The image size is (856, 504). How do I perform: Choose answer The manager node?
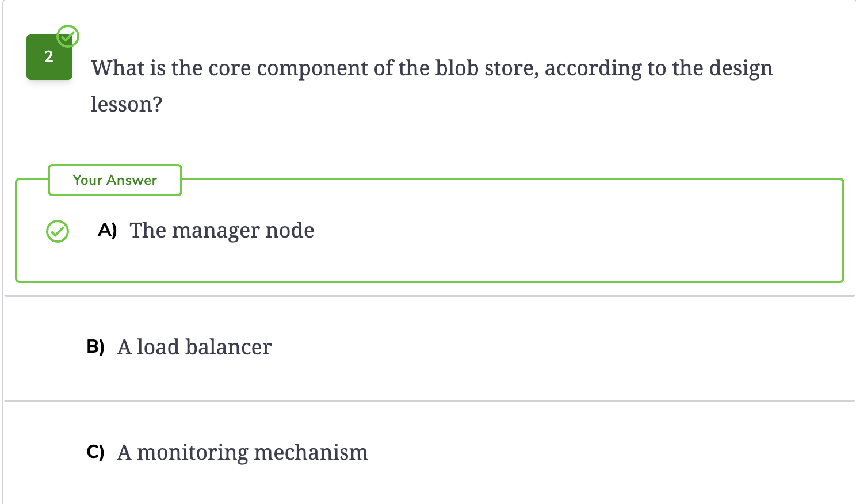222,231
